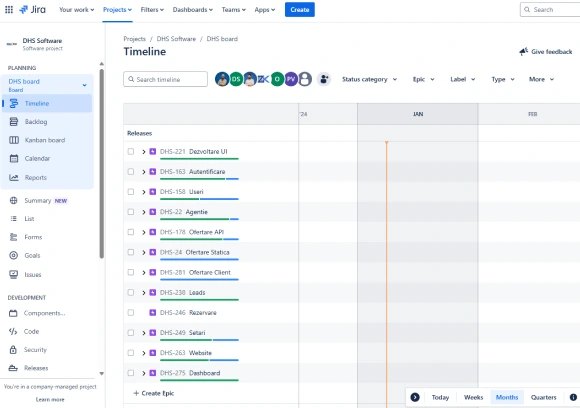Open the Your work menu
The image size is (580, 408).
(77, 10)
